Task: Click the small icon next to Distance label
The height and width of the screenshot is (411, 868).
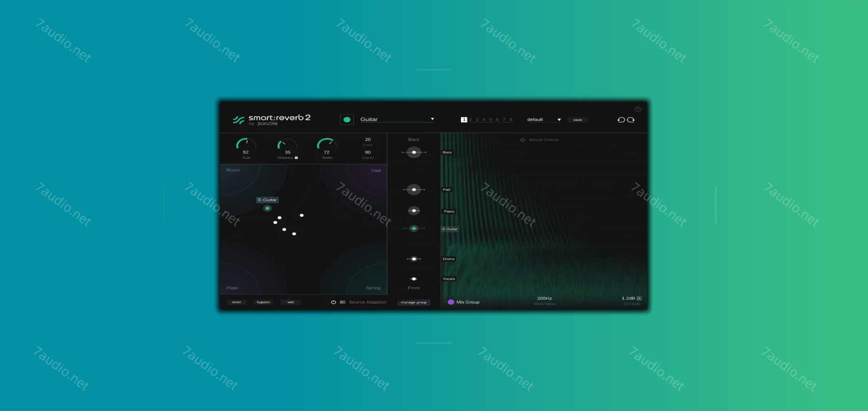Action: [x=296, y=158]
